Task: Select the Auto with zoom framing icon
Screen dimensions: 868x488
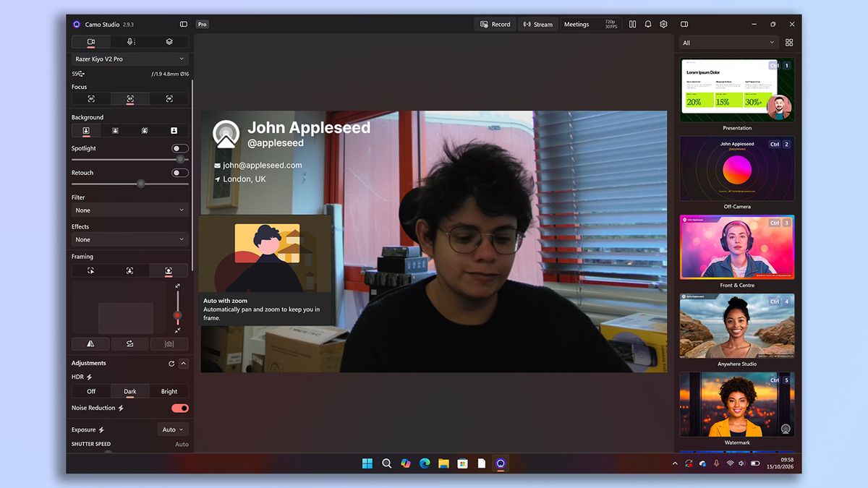Action: click(169, 270)
